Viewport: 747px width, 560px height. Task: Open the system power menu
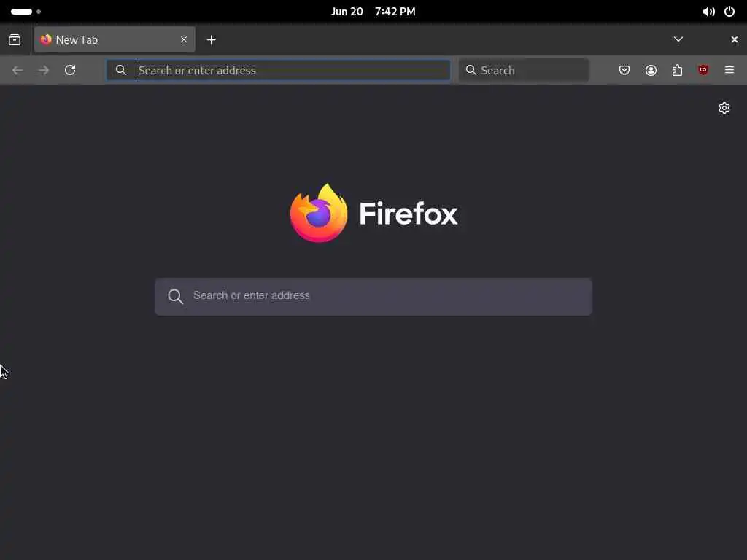pos(729,12)
